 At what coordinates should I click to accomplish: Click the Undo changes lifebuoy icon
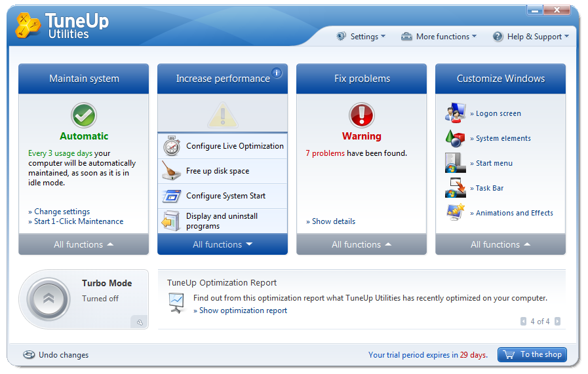29,354
